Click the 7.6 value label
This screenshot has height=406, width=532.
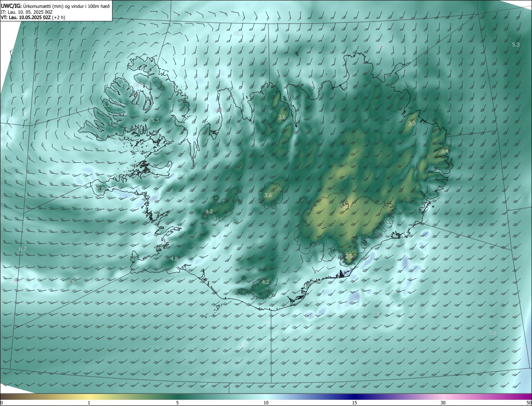[x=493, y=333]
